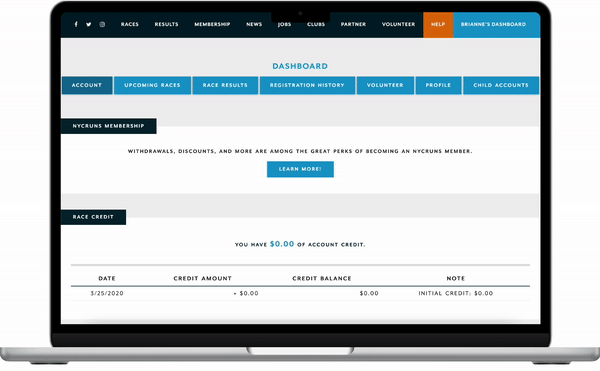
Task: Go to Results in the navigation bar
Action: (166, 24)
